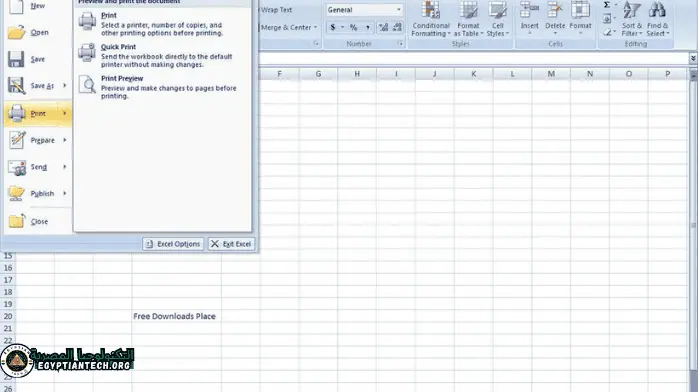Open Sort & Filter menu
Image resolution: width=698 pixels, height=392 pixels.
(632, 20)
